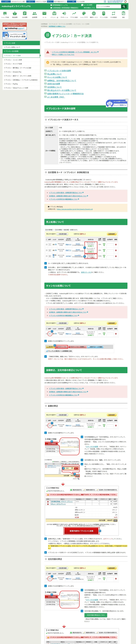Click the チャットボットで質問 sidebar banner
The height and width of the screenshot is (644, 136).
tap(15, 36)
